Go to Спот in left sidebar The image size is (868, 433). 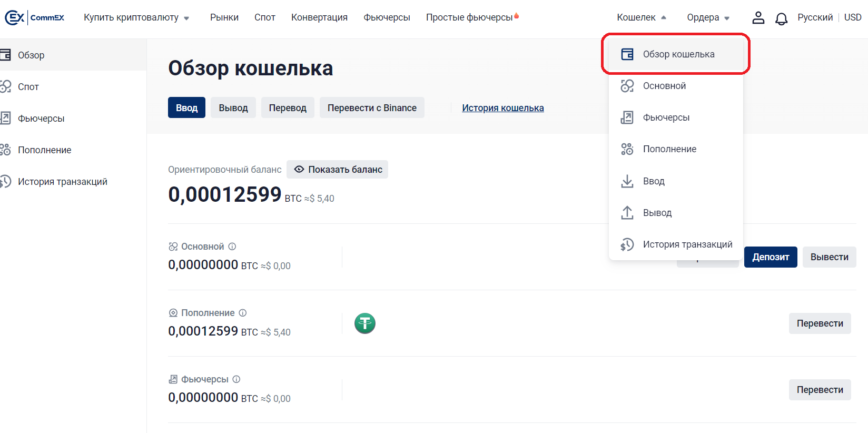click(28, 87)
